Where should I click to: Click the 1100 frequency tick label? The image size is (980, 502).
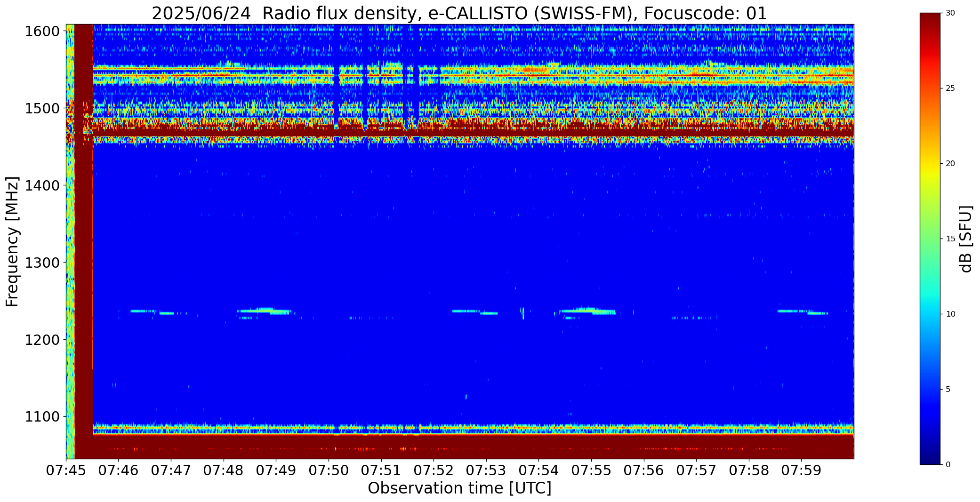[42, 417]
